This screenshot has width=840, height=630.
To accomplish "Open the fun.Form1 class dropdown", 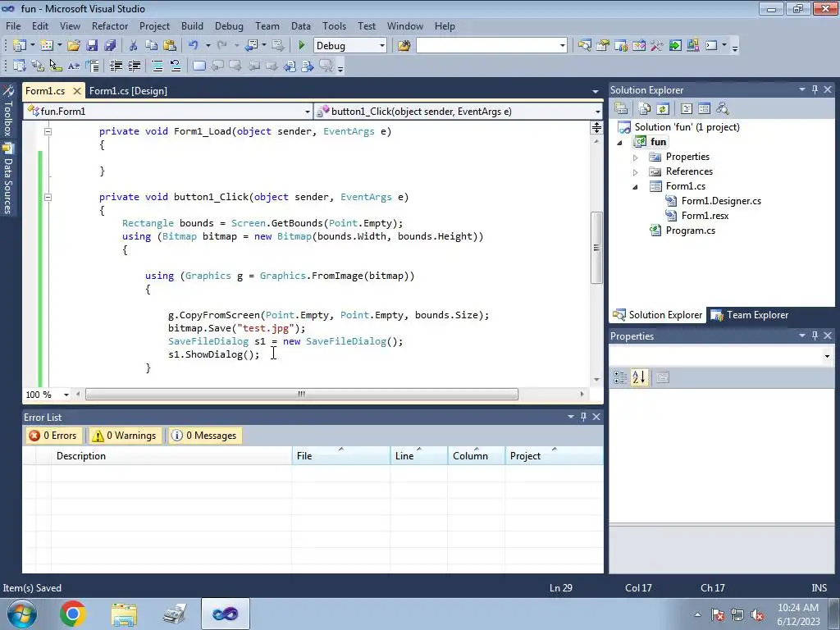I will [307, 112].
